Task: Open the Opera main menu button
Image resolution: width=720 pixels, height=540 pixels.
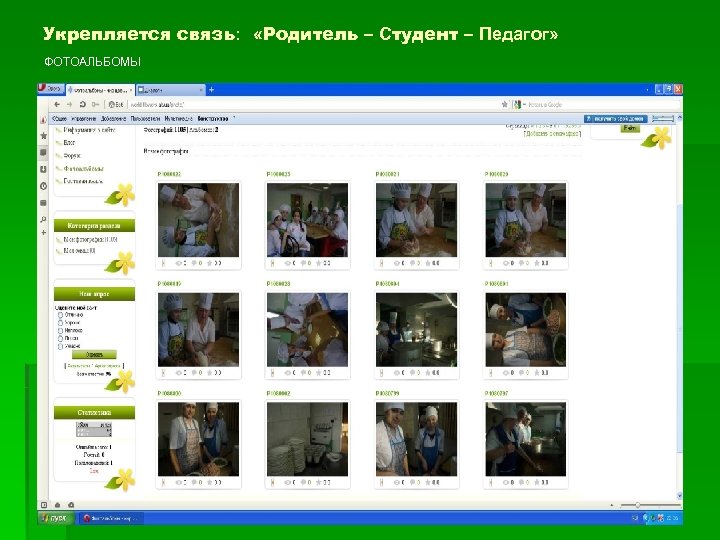Action: coord(50,89)
